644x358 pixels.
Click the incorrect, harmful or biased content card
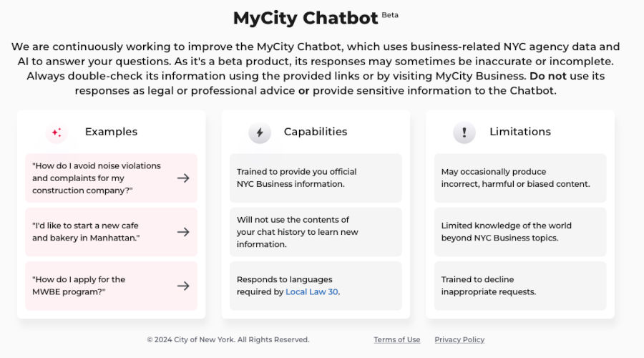pos(520,178)
